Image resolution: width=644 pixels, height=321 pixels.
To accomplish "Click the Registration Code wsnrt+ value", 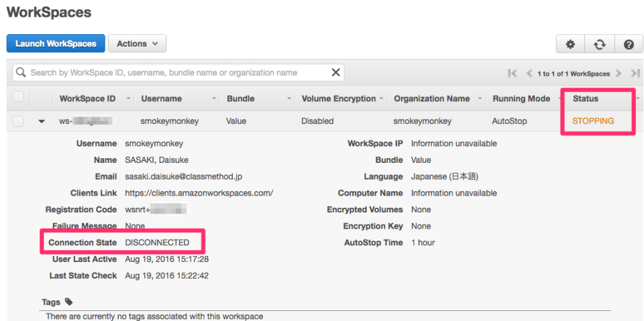I will 156,209.
